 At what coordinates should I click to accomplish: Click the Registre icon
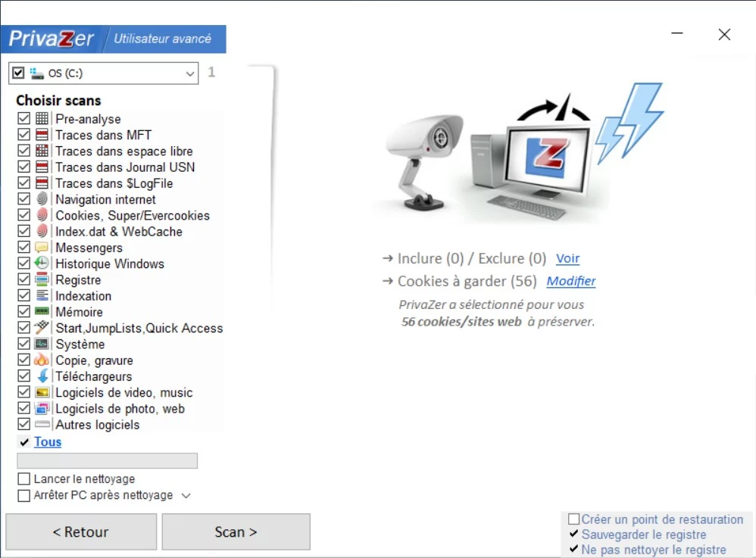coord(42,279)
